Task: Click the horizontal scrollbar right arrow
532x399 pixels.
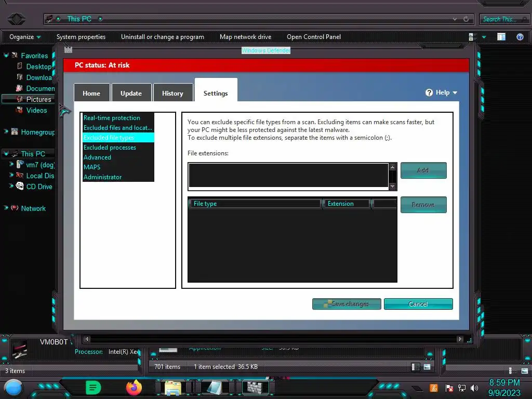Action: click(460, 339)
